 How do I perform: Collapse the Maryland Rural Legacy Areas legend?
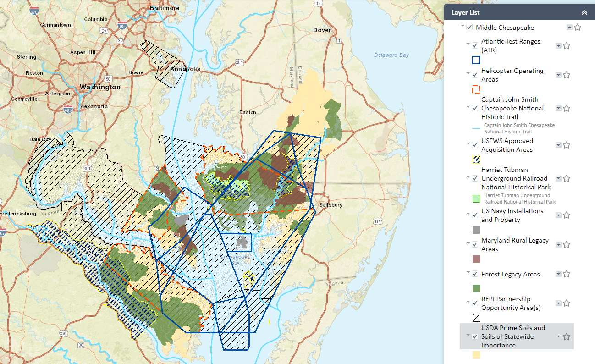468,243
